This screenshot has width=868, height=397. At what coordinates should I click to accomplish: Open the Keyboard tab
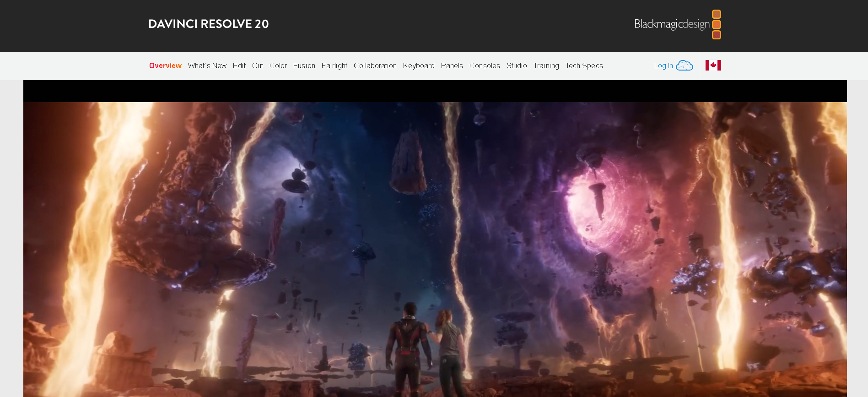419,66
